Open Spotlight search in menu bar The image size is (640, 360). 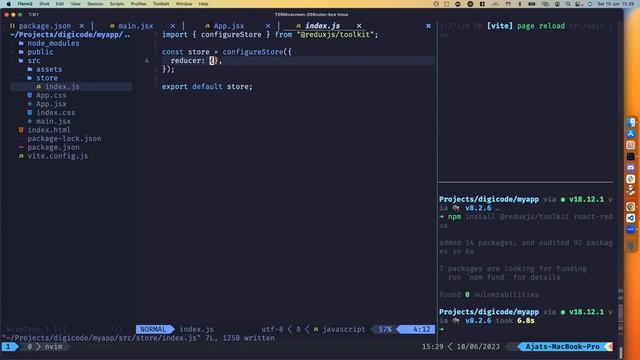tap(568, 4)
